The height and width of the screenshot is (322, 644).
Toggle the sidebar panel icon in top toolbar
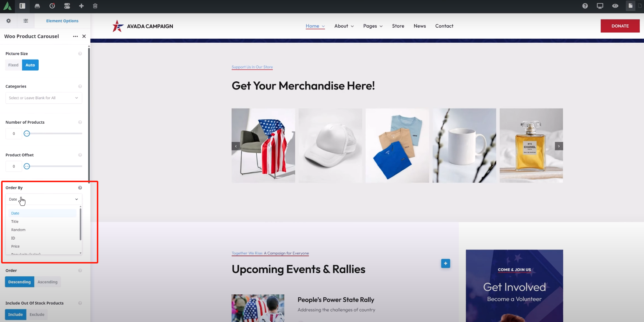coord(22,6)
